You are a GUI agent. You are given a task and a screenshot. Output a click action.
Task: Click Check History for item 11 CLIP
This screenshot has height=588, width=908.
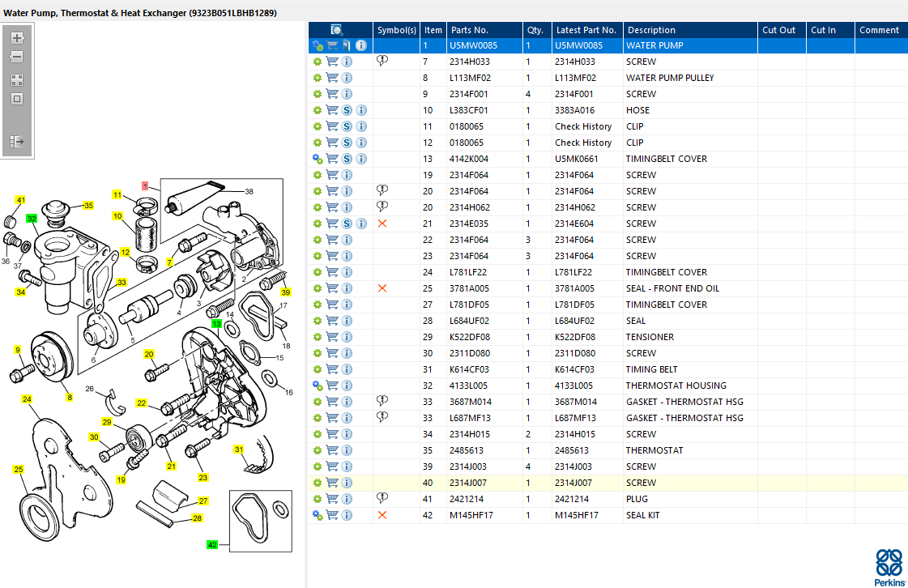583,126
